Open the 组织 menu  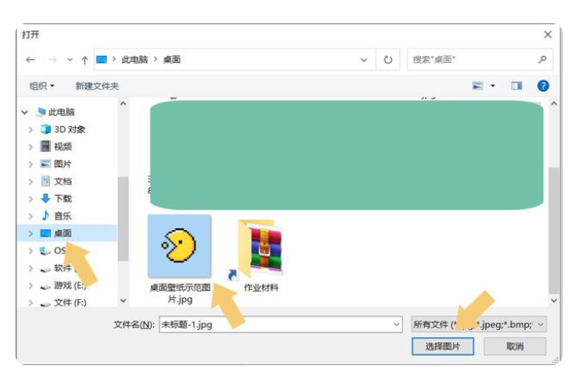42,86
